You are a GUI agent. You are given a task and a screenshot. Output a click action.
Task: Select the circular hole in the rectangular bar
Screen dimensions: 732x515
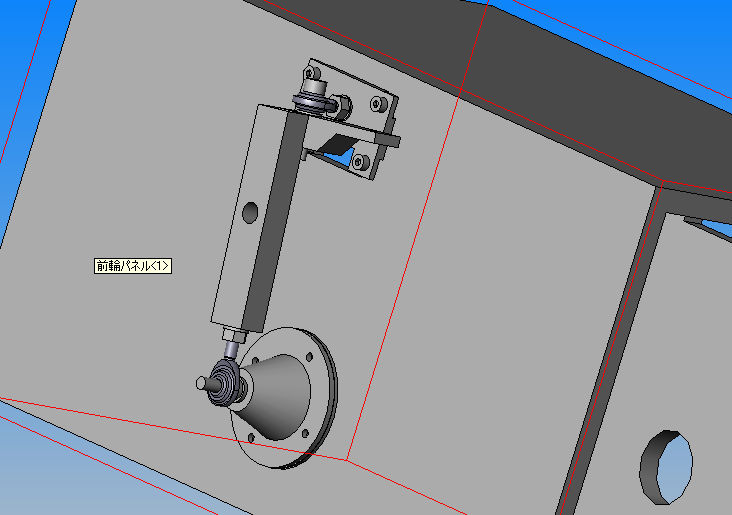[251, 212]
